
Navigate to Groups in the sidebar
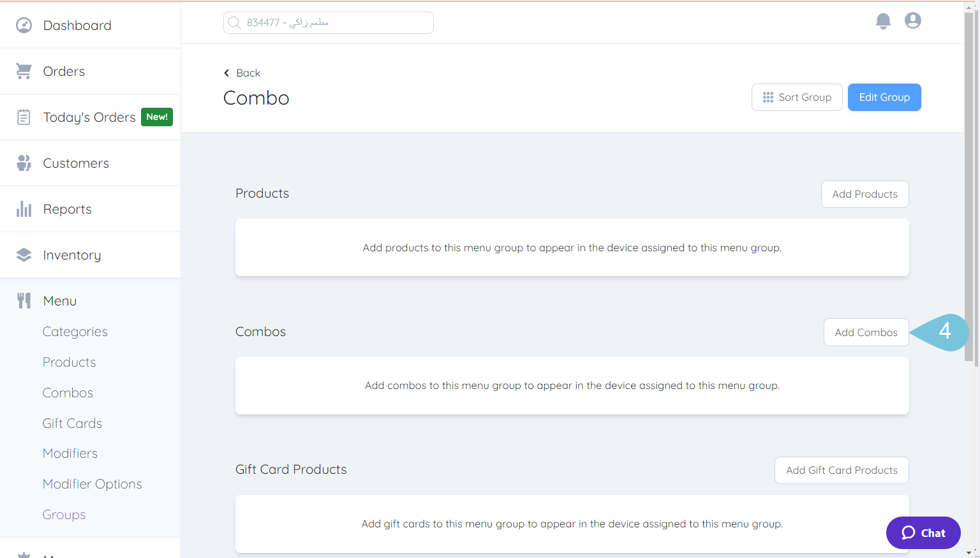[64, 515]
